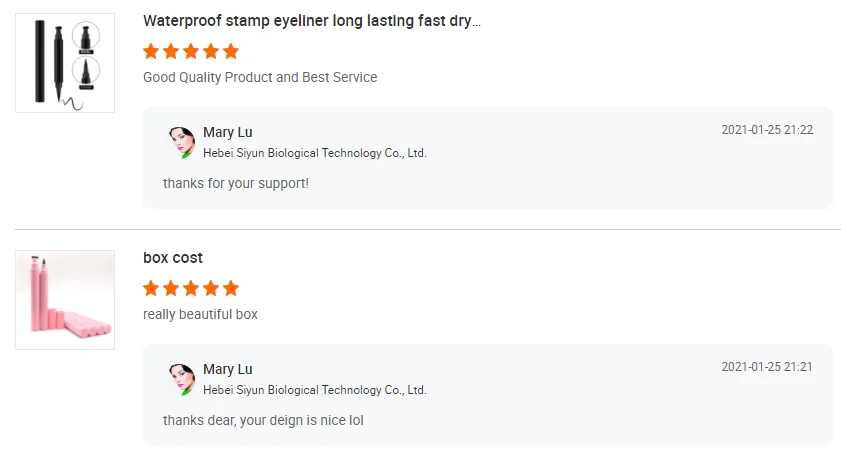
Task: Open Hebei Siyun company link in first reply
Action: pos(314,153)
